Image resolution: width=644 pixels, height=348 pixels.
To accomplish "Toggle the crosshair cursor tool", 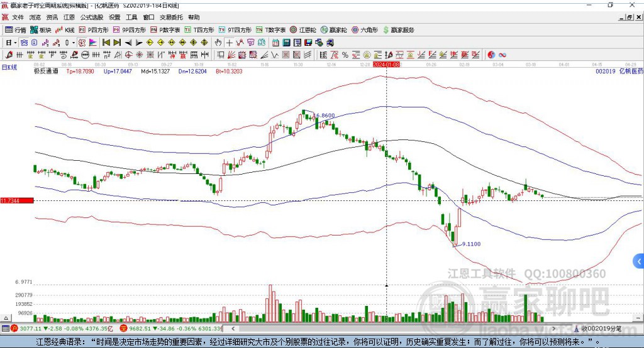I will pos(230,43).
